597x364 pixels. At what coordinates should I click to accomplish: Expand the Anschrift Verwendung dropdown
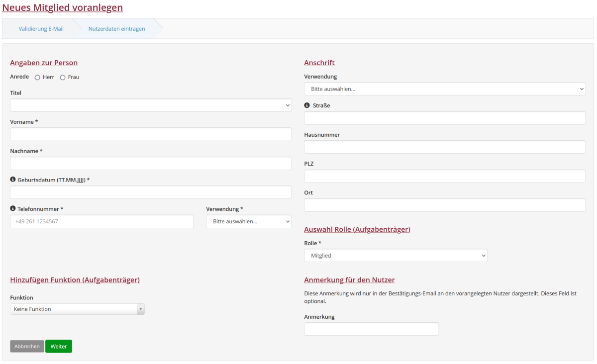[445, 89]
